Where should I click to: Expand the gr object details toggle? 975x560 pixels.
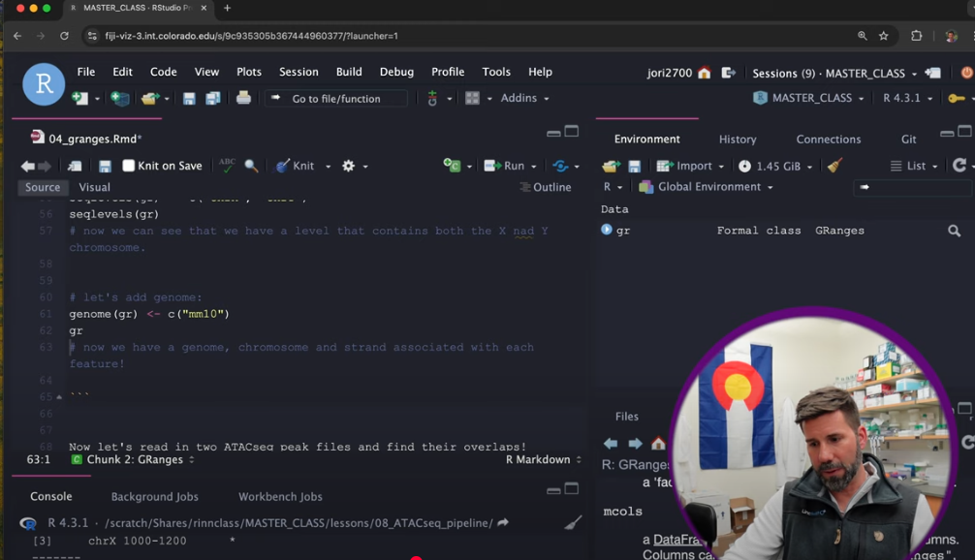click(607, 230)
